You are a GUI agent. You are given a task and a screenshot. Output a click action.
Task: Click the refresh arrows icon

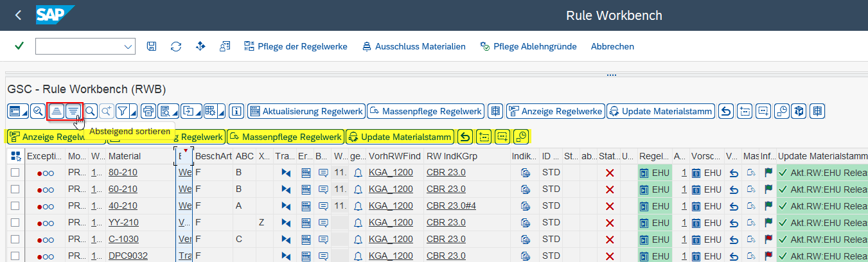tap(175, 46)
